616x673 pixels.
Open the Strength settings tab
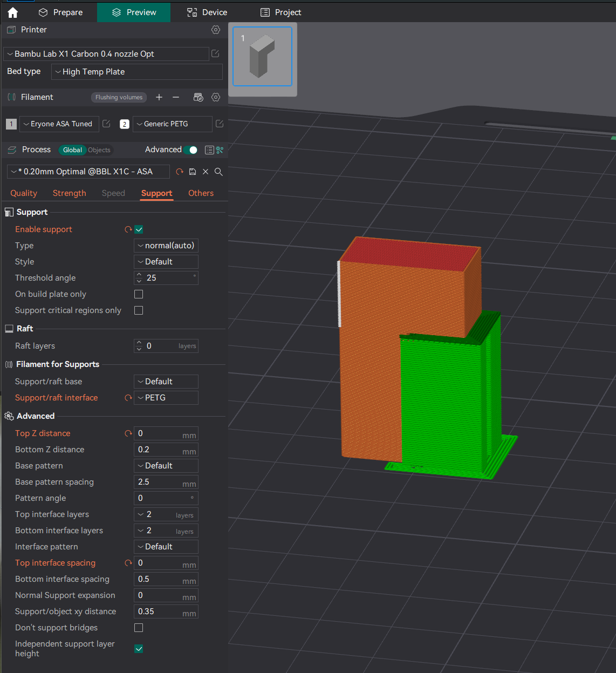click(69, 193)
